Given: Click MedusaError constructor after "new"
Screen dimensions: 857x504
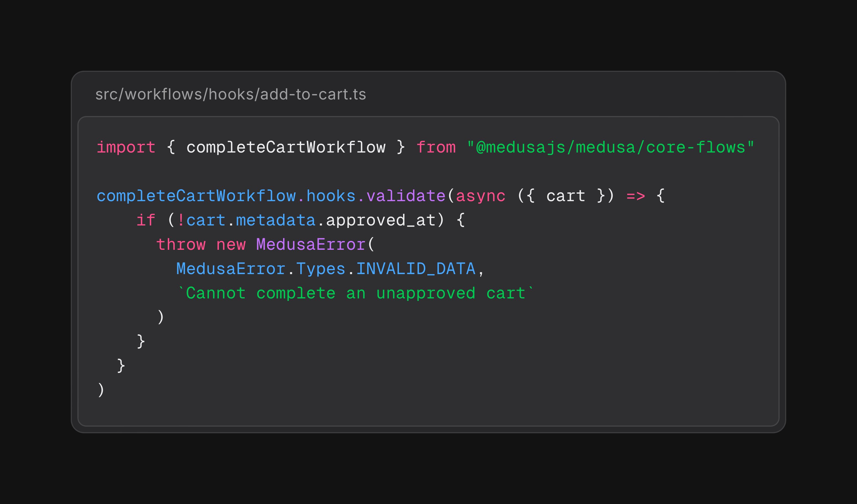Looking at the screenshot, I should pos(311,245).
